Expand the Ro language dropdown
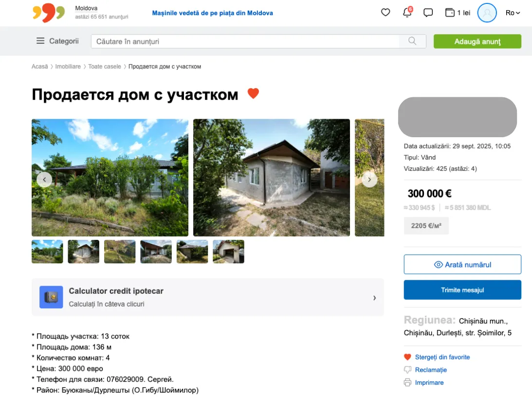The image size is (532, 397). coord(513,13)
